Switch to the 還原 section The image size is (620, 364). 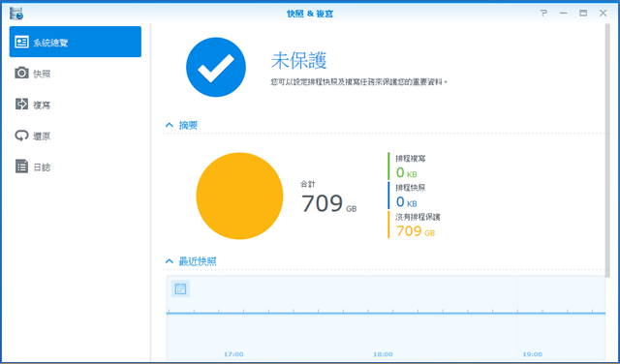[x=76, y=136]
